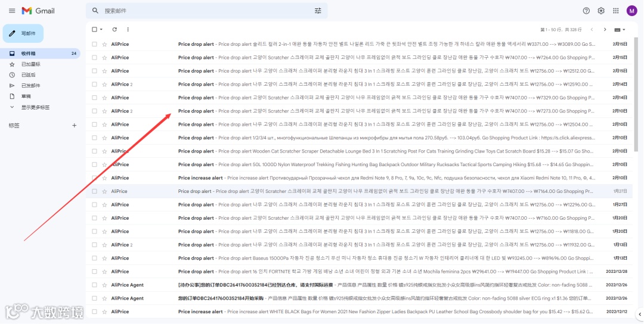Viewport: 644px width, 324px height.
Task: Check the AliPrice Agent 已经到达仓库 email checkbox
Action: (x=94, y=285)
